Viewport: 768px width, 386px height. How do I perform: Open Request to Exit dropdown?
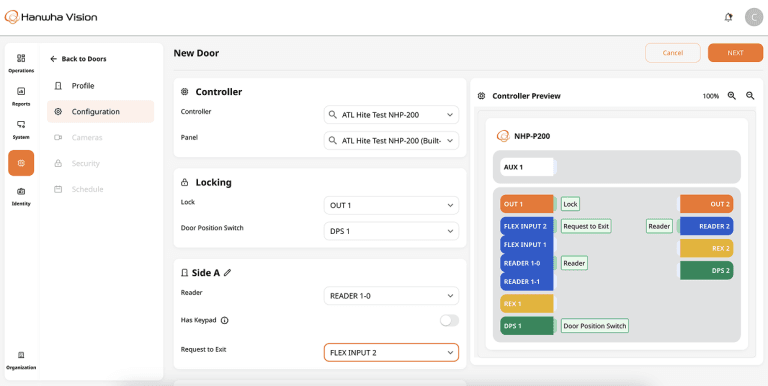click(x=391, y=353)
